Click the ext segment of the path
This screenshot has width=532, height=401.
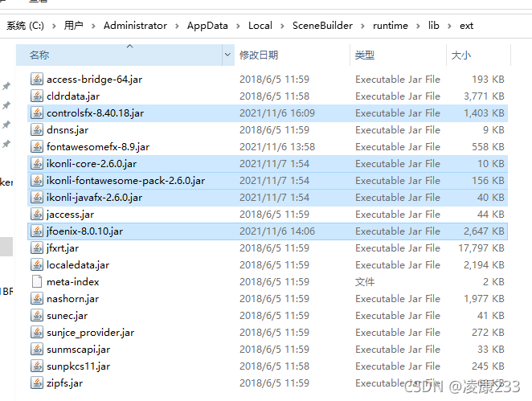pos(467,26)
